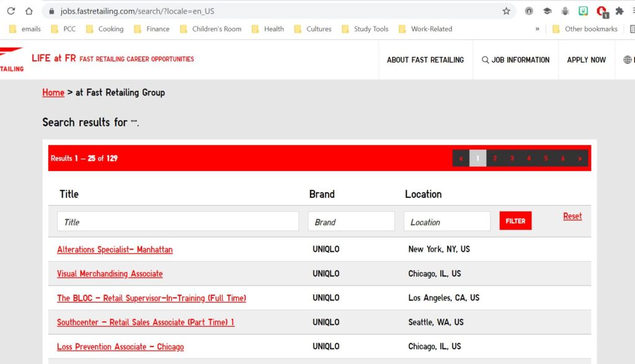
Task: Open the Finance bookmark folder
Action: (152, 29)
